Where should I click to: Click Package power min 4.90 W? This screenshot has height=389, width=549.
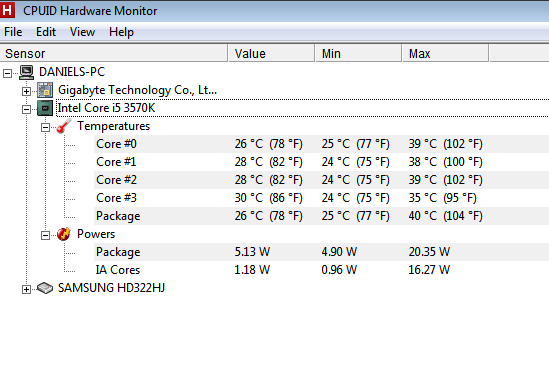[x=339, y=252]
